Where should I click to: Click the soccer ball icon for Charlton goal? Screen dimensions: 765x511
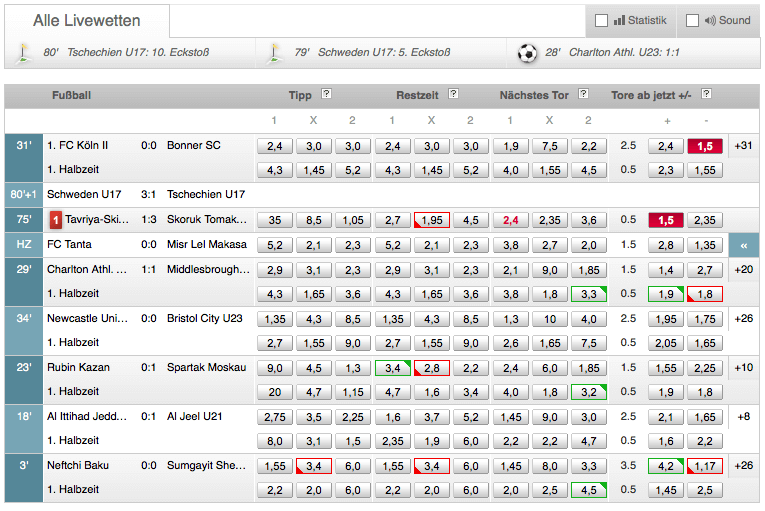(527, 53)
